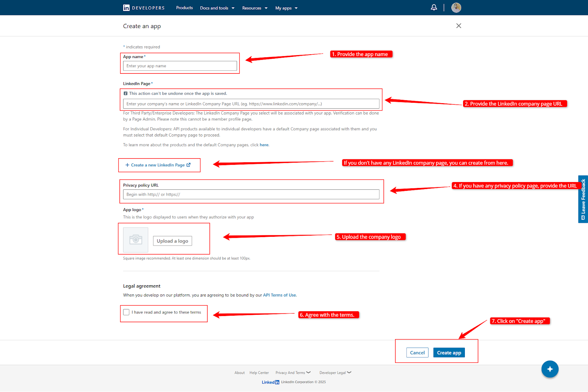Open the Help Center footer link

tap(259, 373)
